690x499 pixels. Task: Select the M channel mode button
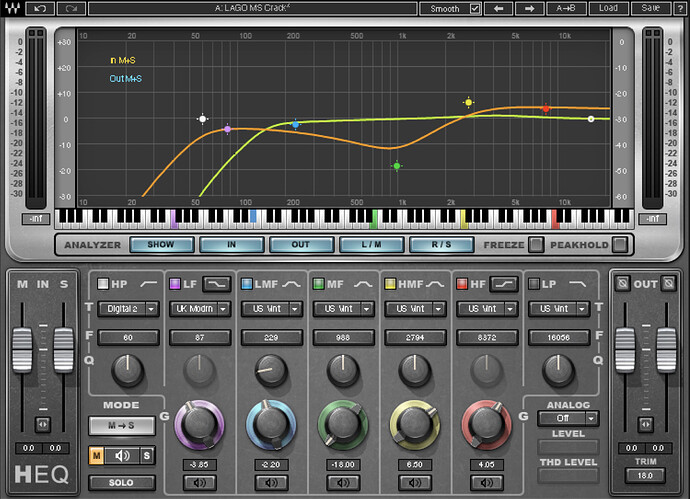point(97,456)
